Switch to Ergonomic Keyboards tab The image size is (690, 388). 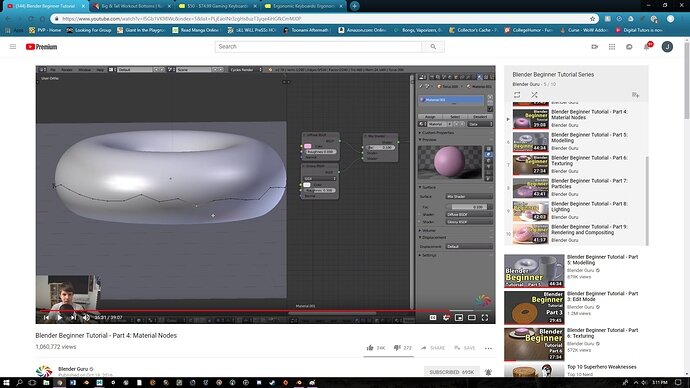(304, 6)
